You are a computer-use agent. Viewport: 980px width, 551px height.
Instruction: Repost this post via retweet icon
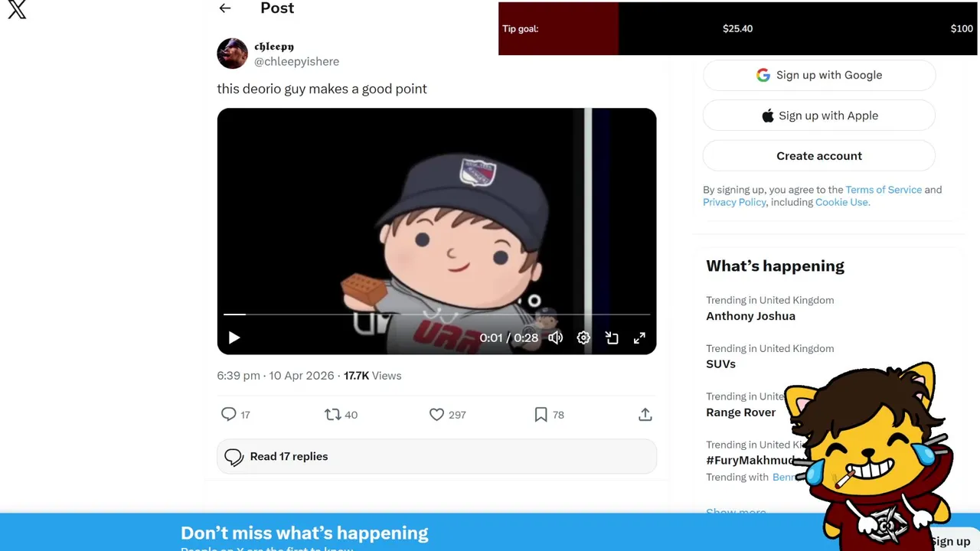click(332, 414)
